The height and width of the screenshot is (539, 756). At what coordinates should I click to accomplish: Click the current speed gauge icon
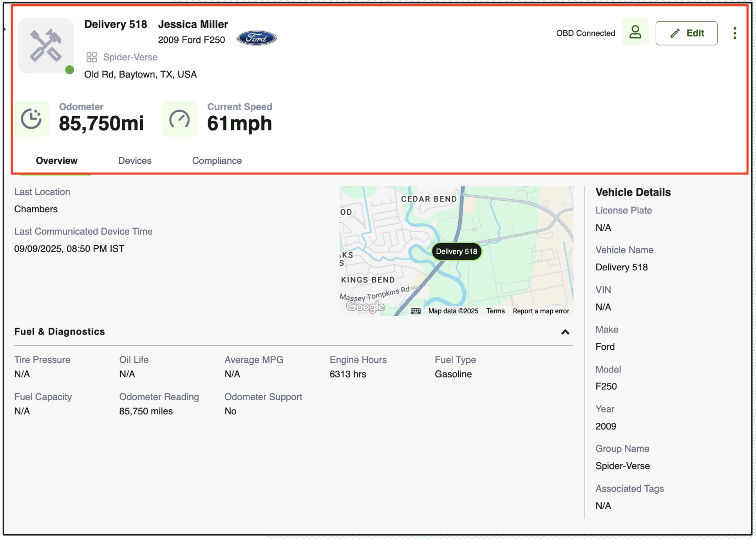click(179, 119)
